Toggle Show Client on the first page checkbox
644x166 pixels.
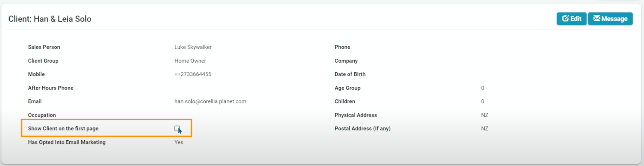pyautogui.click(x=177, y=129)
